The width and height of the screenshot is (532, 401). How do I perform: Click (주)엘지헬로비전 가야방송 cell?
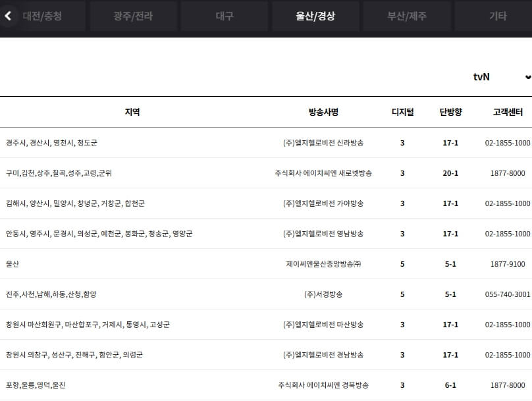tap(323, 203)
